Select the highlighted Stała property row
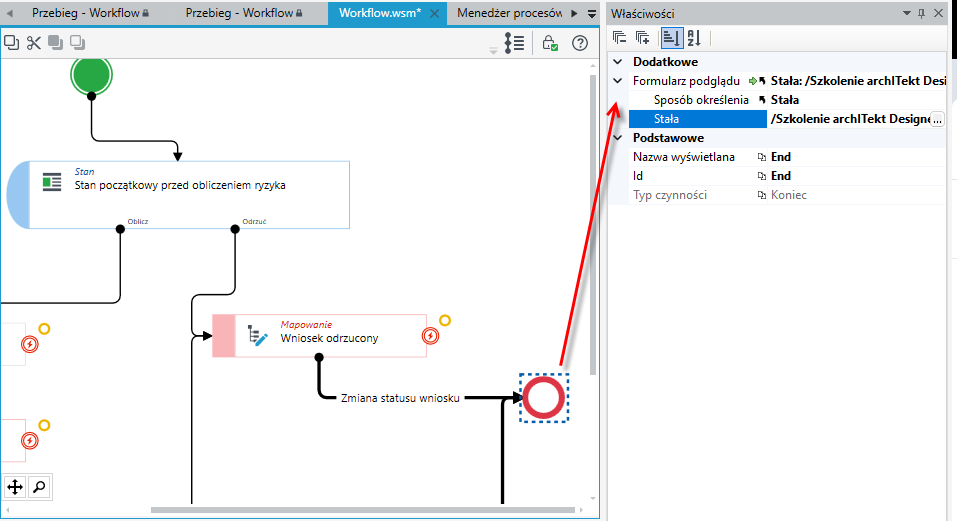Image resolution: width=957 pixels, height=521 pixels. click(x=697, y=119)
